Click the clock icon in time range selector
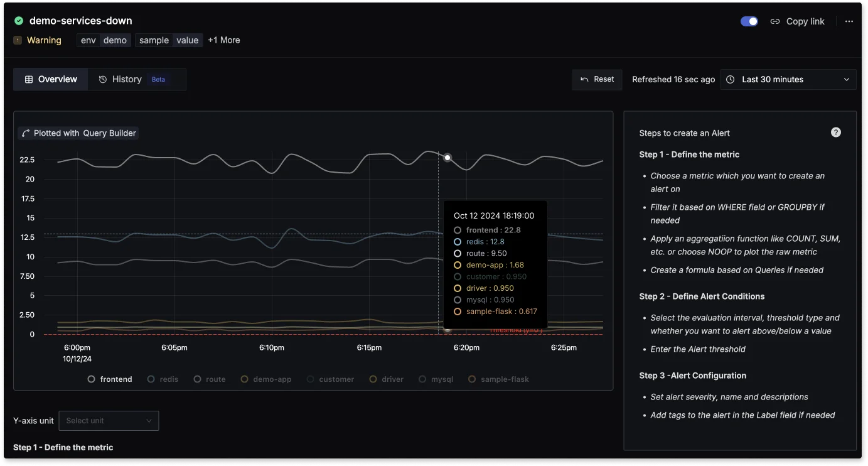This screenshot has height=466, width=868. tap(730, 80)
